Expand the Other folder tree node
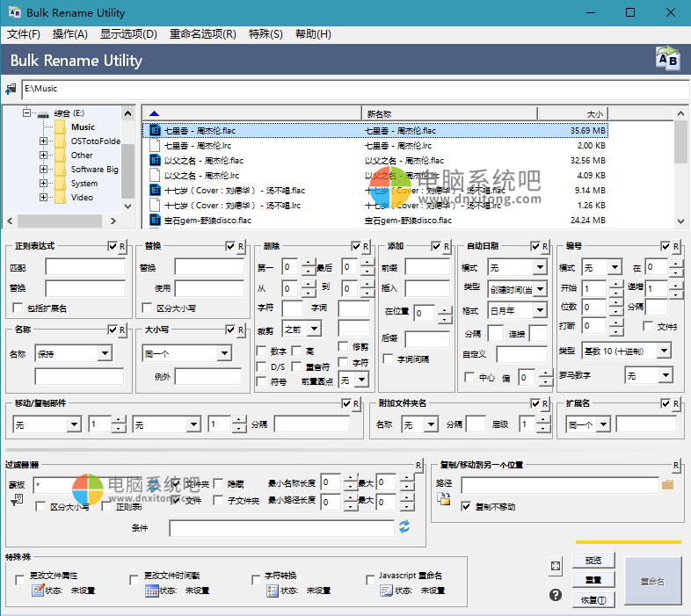The image size is (691, 616). tap(43, 156)
